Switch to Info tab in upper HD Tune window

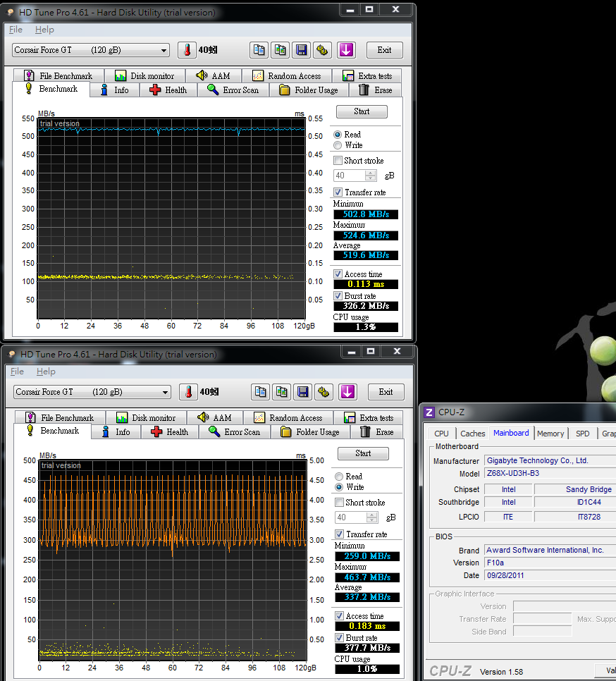(115, 90)
